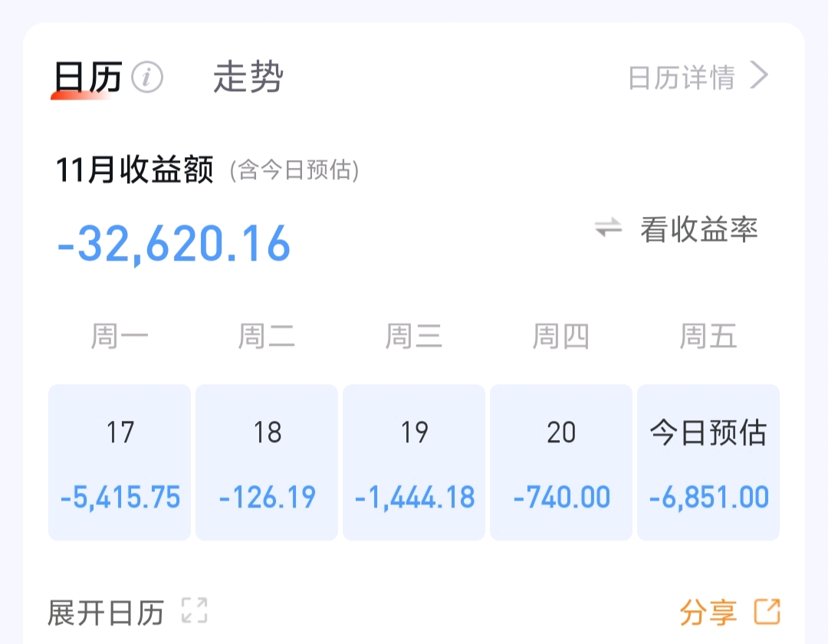Open the calendar info icon
The width and height of the screenshot is (828, 644).
pos(147,77)
